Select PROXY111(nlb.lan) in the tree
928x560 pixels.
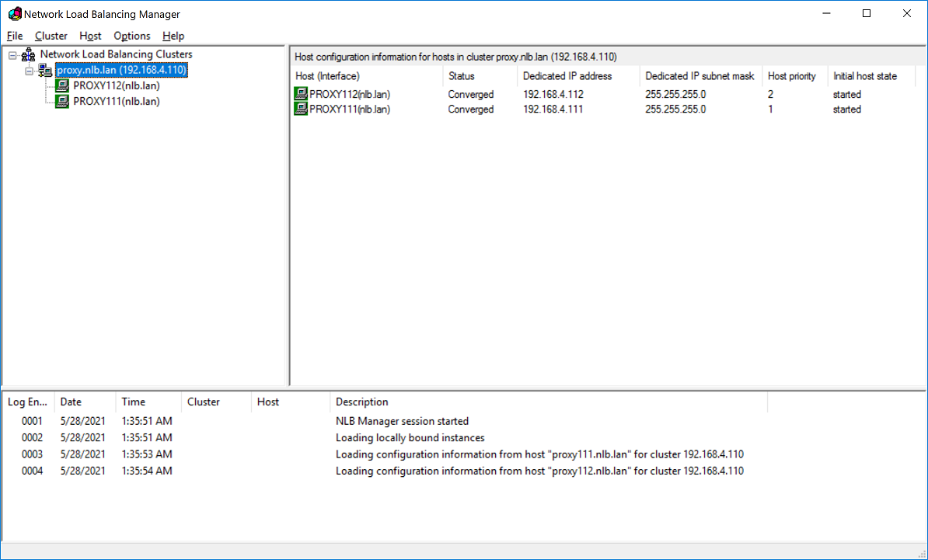(117, 102)
